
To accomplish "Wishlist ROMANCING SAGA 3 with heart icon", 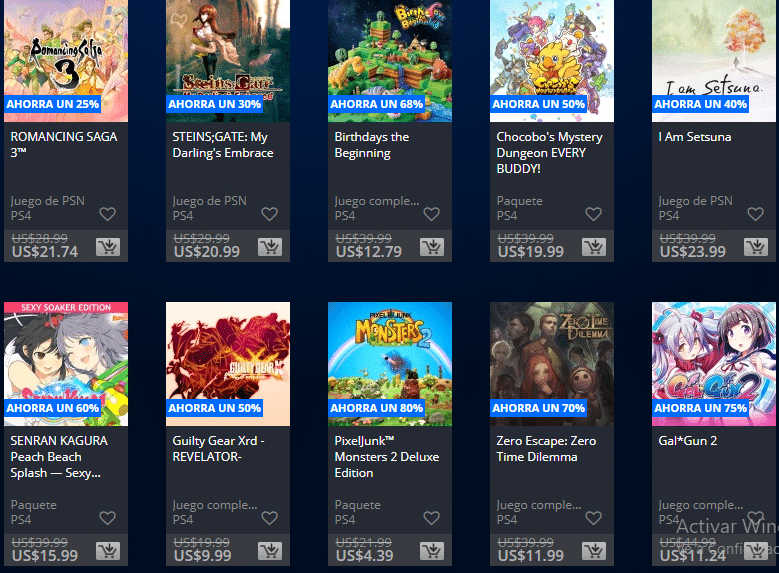I will (x=107, y=214).
